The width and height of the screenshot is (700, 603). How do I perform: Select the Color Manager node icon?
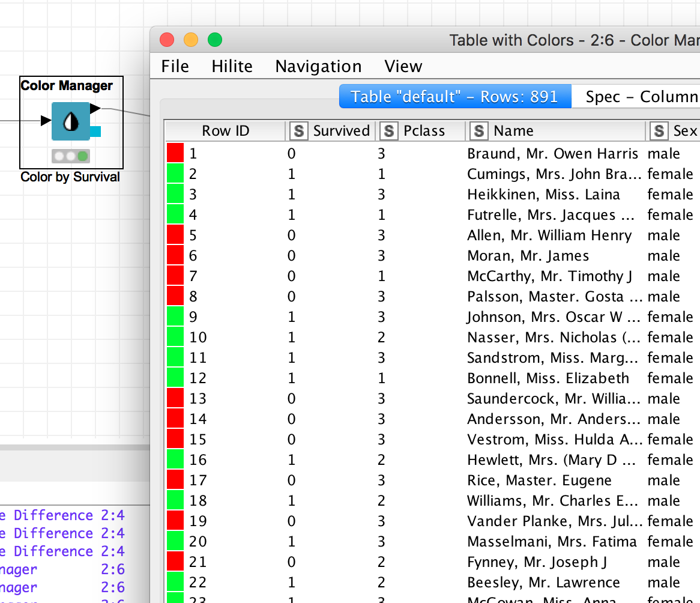pyautogui.click(x=70, y=121)
